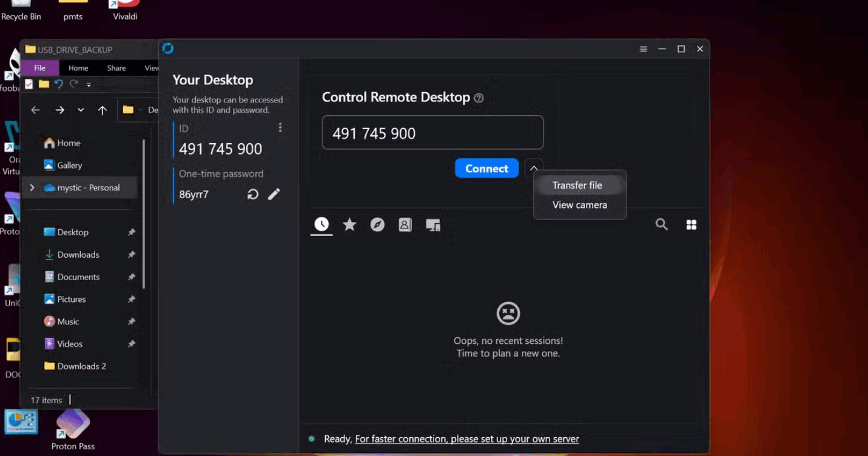Open the Discovered compass tab
The height and width of the screenshot is (456, 868).
[x=377, y=225]
